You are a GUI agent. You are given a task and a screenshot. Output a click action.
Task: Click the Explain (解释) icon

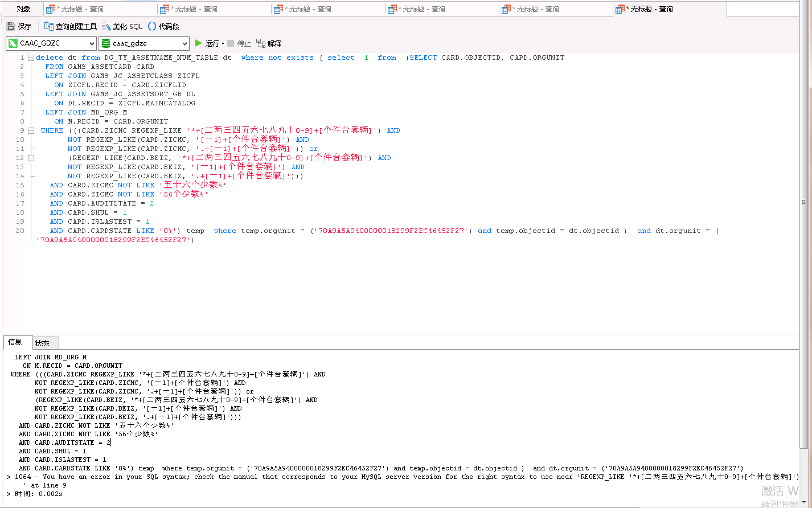[261, 43]
